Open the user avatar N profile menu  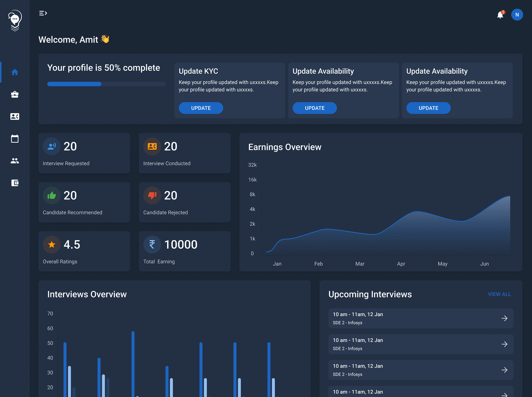[x=517, y=15]
